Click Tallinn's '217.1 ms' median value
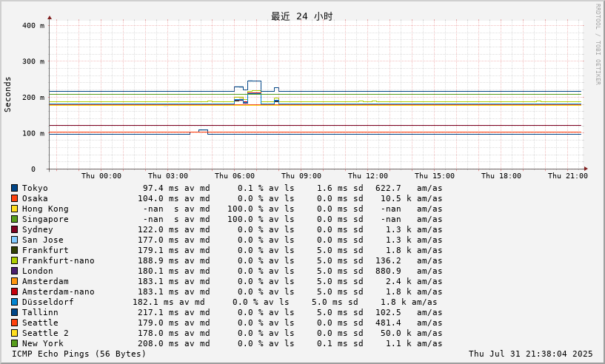Image resolution: width=605 pixels, height=364 pixels. (158, 313)
